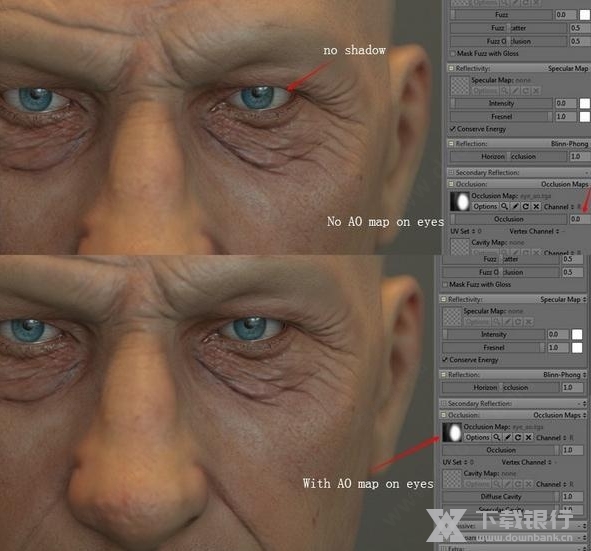591x551 pixels.
Task: Click the pencil edit icon for the upper Occlusion Map
Action: (515, 207)
